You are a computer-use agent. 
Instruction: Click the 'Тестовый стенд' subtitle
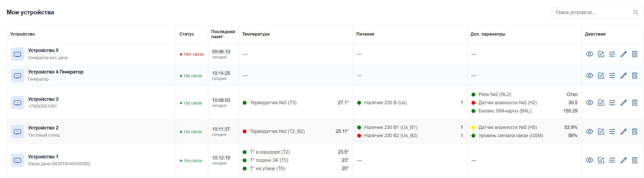tap(44, 135)
